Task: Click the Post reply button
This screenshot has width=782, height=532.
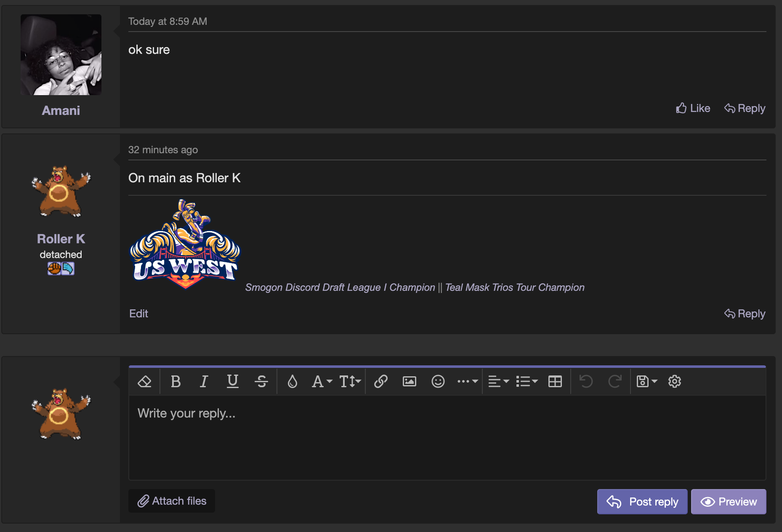Action: click(642, 501)
